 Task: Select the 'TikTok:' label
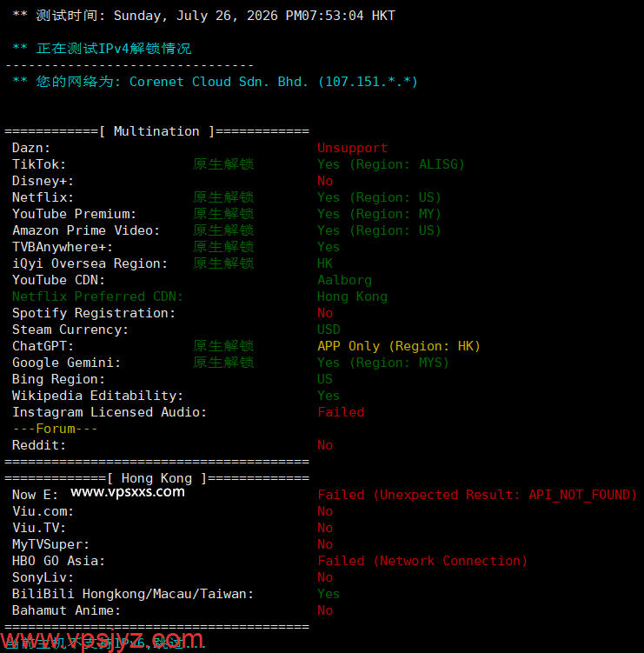(39, 164)
